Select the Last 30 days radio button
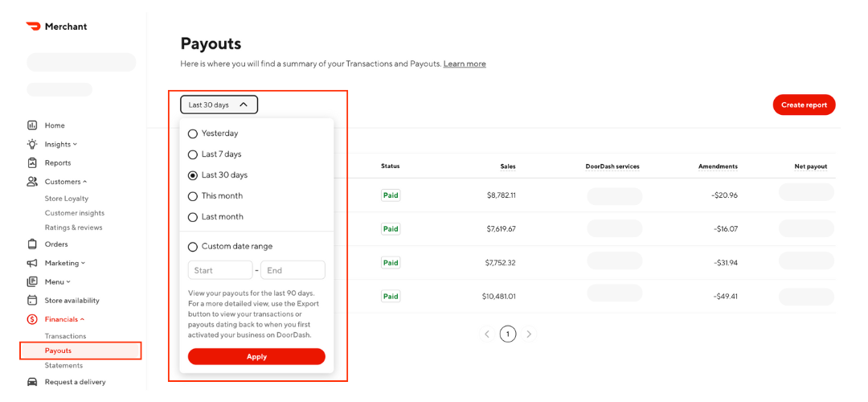The height and width of the screenshot is (402, 868). tap(193, 175)
